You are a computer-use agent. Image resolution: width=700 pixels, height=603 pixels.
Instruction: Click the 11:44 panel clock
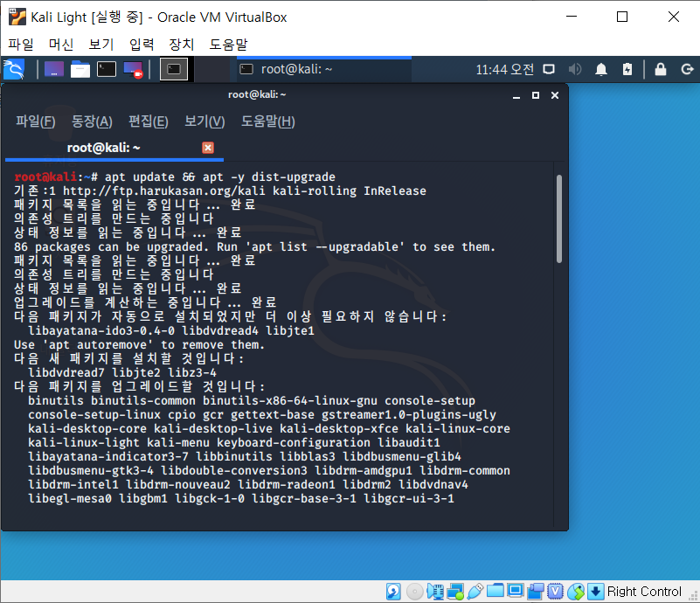[x=504, y=70]
